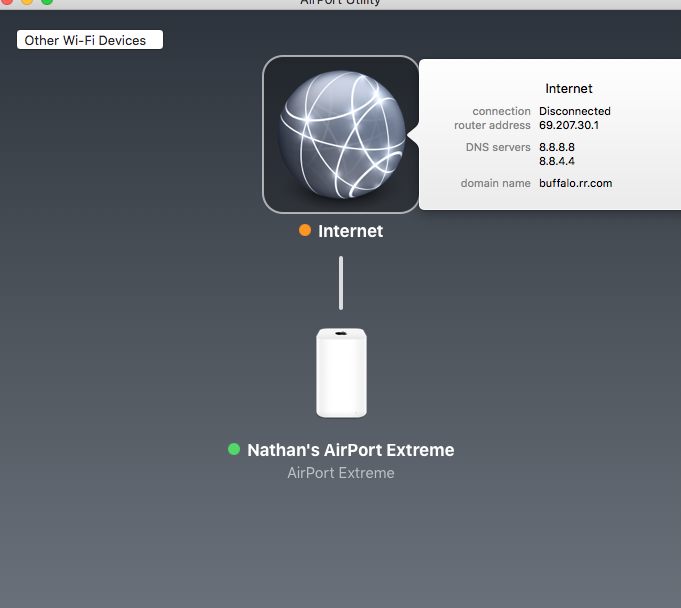The width and height of the screenshot is (681, 608).
Task: Click the Internet globe icon
Action: click(x=341, y=134)
